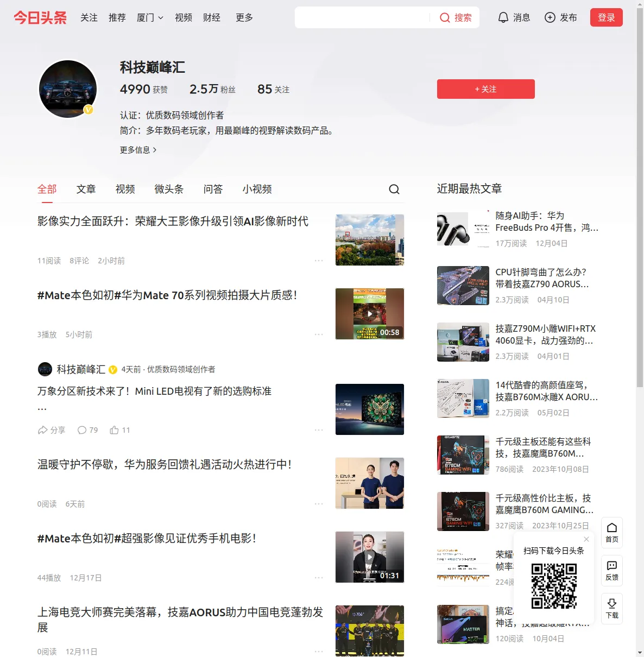
Task: Open hot article 技嘉Z790M小雕WIFI+RTX 4060
Action: [546, 334]
